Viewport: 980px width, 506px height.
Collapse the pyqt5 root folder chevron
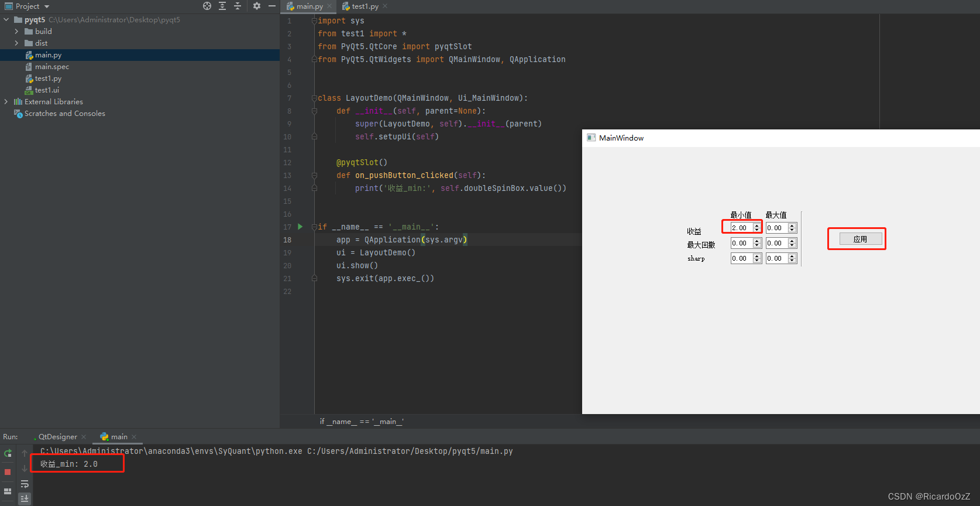[6, 20]
